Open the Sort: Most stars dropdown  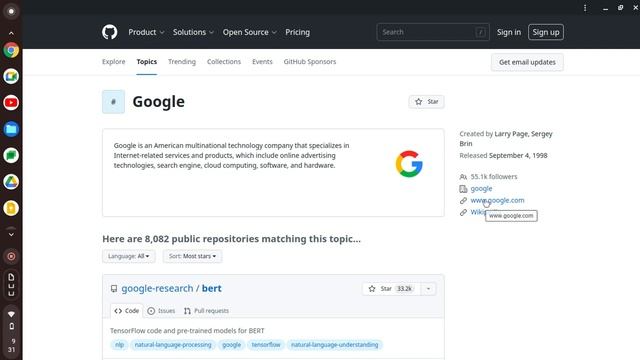(x=193, y=256)
